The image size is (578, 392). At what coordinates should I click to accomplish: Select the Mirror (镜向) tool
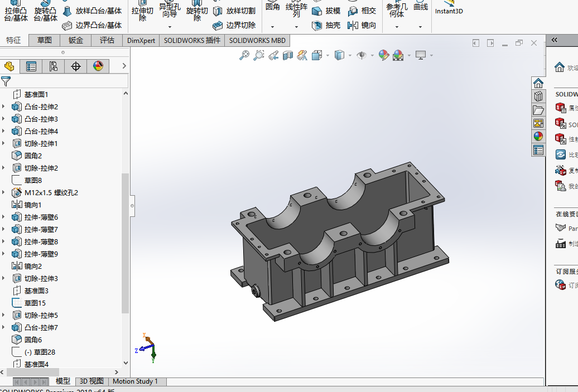click(362, 25)
